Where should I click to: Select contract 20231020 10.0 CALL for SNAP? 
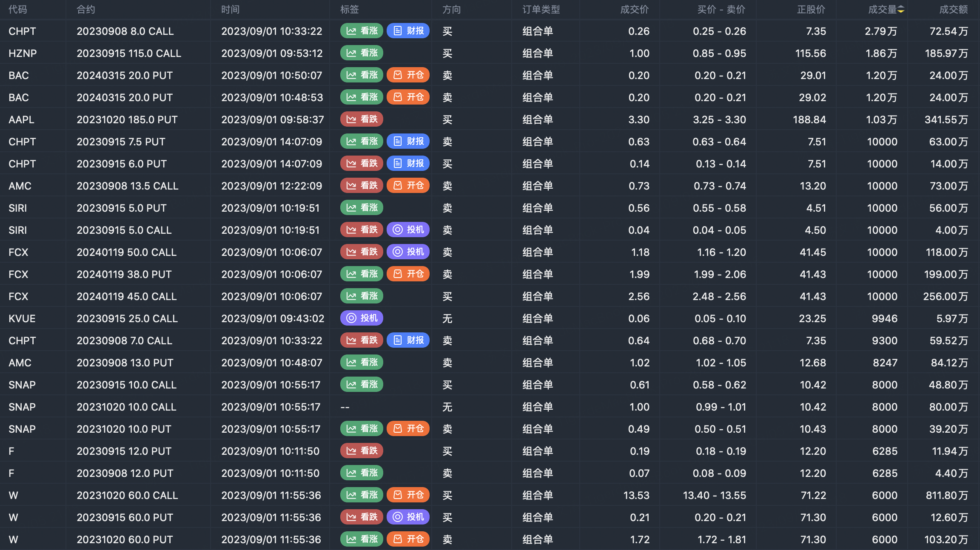[x=126, y=407]
